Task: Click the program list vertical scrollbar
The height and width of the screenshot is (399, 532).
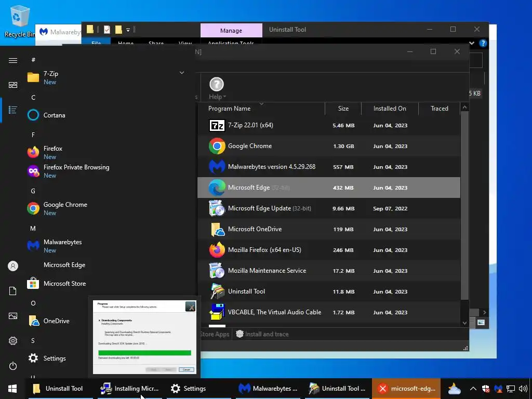Action: click(x=464, y=205)
